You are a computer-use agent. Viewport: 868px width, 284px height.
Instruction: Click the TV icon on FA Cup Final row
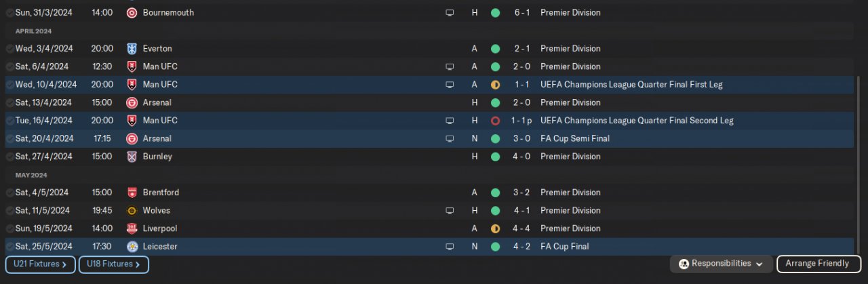(449, 247)
